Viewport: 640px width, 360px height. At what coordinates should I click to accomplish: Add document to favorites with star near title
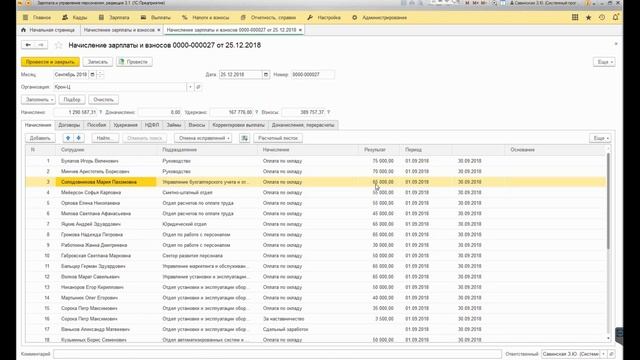click(59, 45)
